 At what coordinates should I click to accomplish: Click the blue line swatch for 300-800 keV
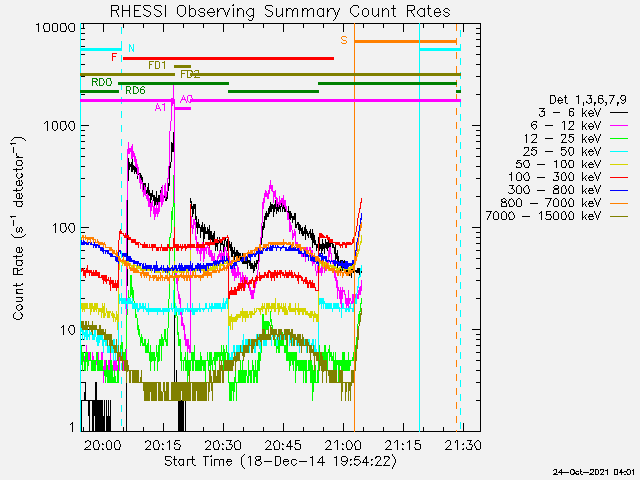pos(619,191)
